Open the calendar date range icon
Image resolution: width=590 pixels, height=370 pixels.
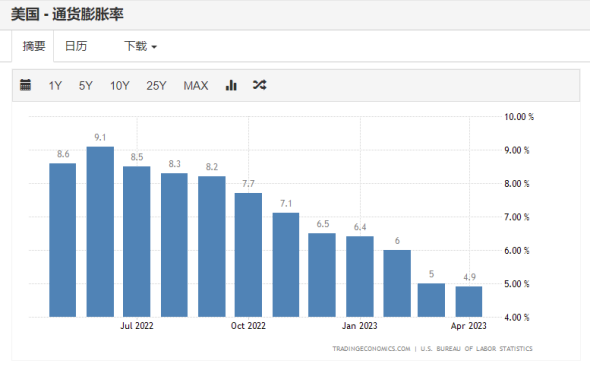25,85
